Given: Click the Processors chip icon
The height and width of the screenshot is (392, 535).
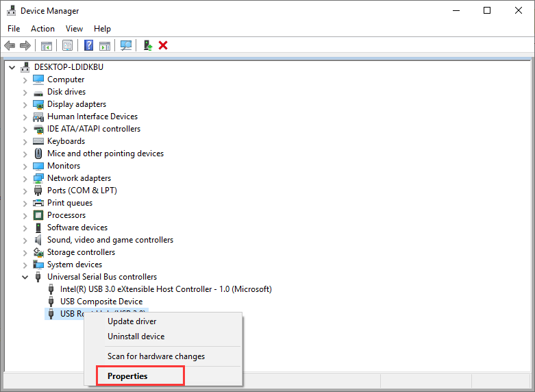Looking at the screenshot, I should pyautogui.click(x=38, y=215).
